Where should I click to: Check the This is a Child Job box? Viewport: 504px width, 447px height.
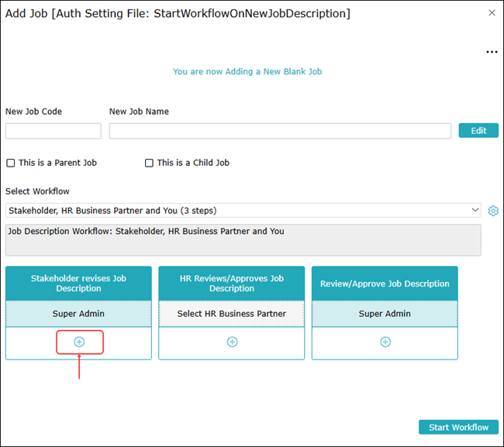point(150,163)
